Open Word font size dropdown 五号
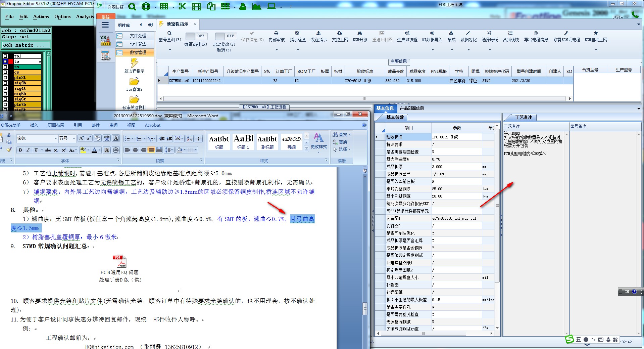 pos(74,138)
